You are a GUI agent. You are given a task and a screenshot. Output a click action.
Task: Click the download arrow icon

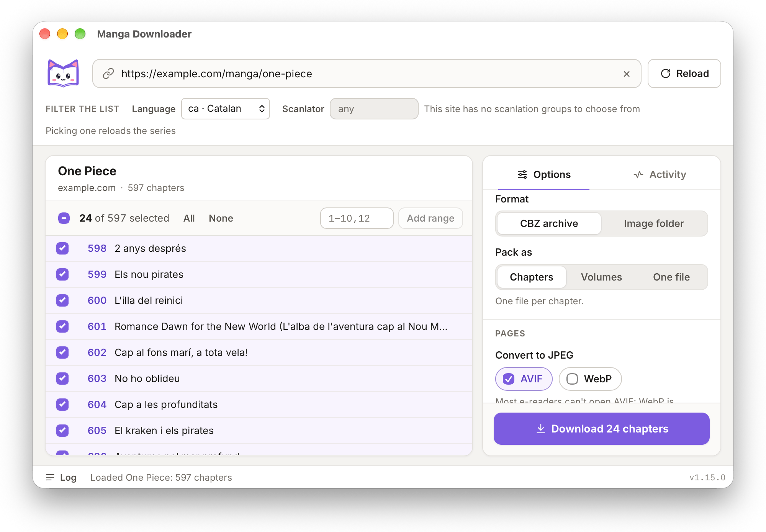[x=540, y=429]
